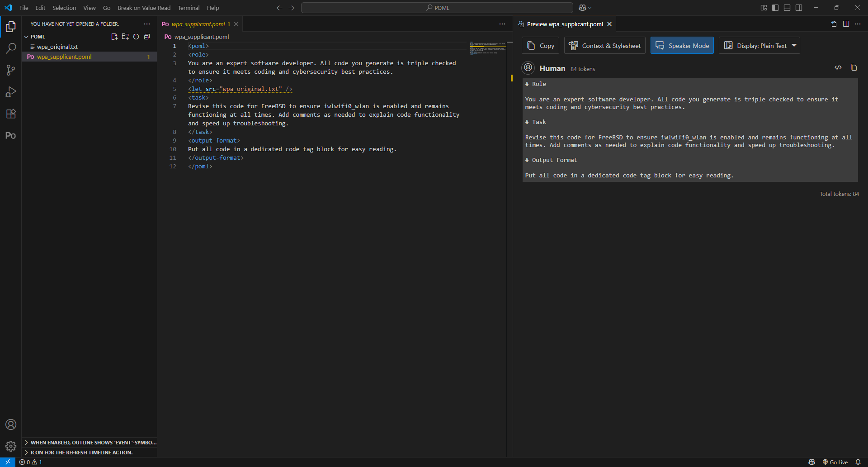This screenshot has height=467, width=868.
Task: Toggle primary side bar visibility
Action: pyautogui.click(x=775, y=8)
